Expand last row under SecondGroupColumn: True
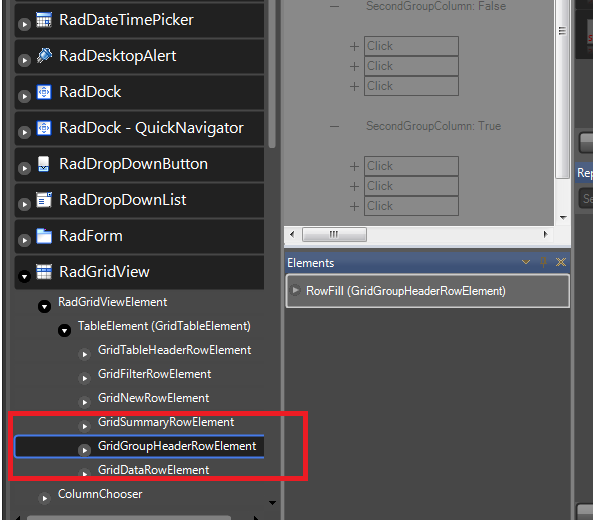Image resolution: width=593 pixels, height=520 pixels. coord(354,206)
